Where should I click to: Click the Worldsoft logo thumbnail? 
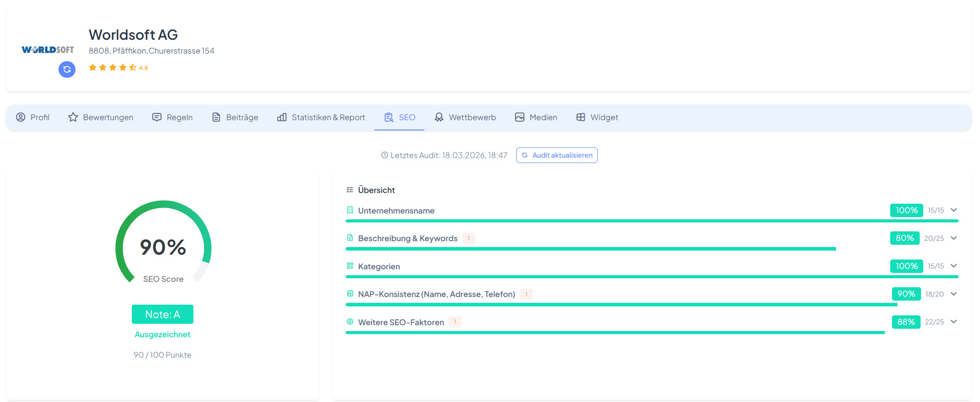pyautogui.click(x=48, y=50)
